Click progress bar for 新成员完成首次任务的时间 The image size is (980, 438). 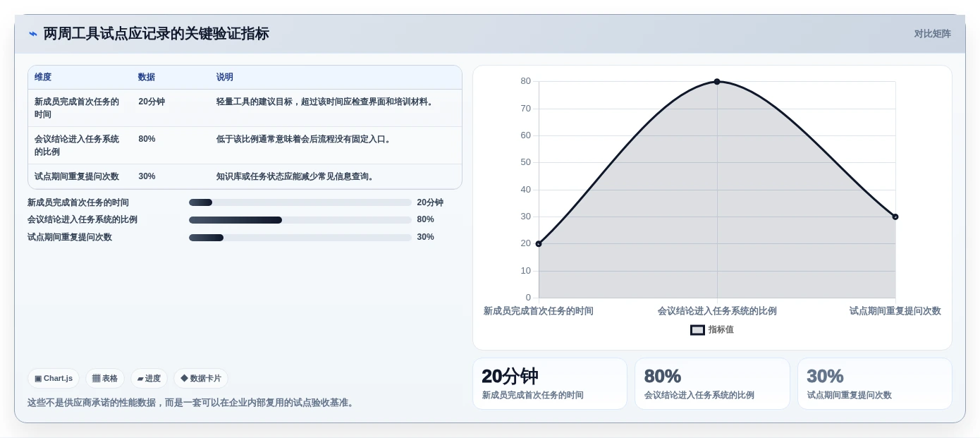click(x=300, y=202)
